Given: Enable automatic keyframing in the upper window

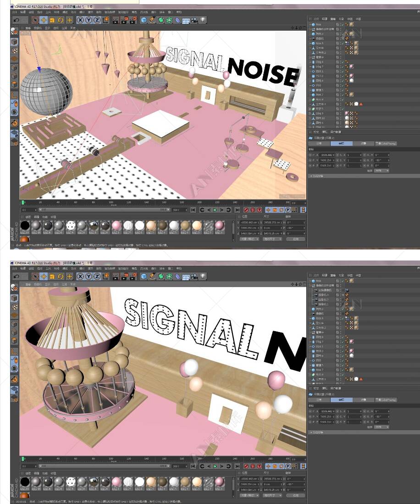Looking at the screenshot, I should (253, 210).
